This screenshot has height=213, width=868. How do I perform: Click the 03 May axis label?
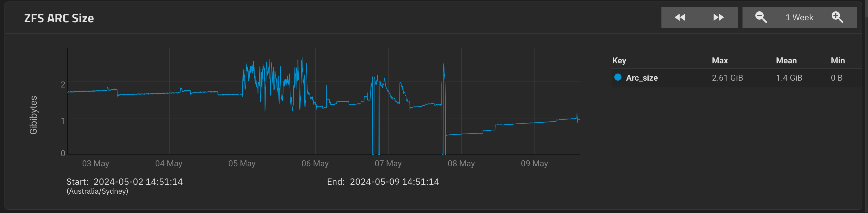tap(96, 164)
